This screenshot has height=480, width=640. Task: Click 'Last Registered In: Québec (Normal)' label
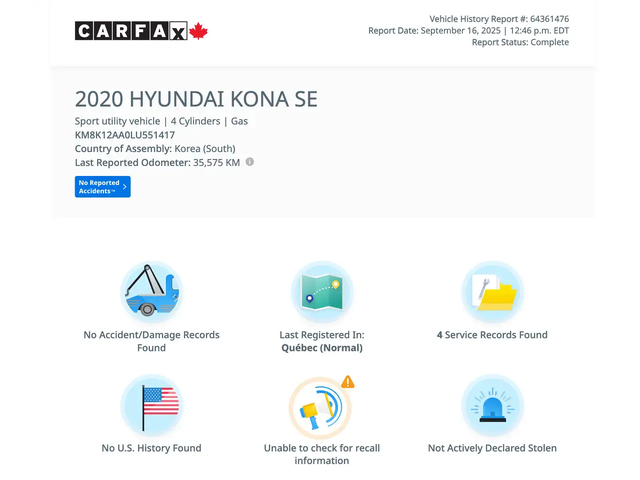[322, 341]
